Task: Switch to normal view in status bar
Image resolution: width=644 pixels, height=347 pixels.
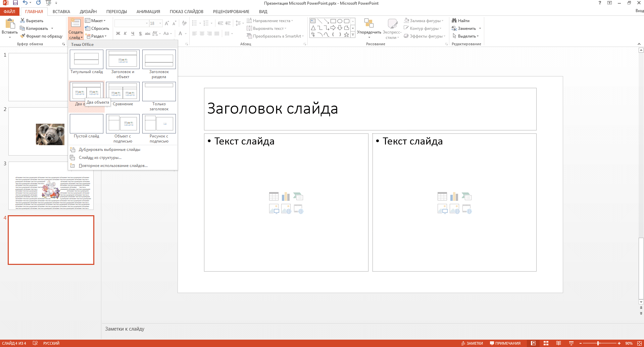Action: pos(533,343)
